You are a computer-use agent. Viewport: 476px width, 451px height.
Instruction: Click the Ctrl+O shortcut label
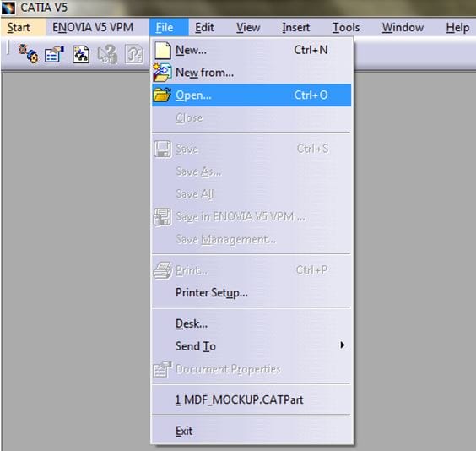pyautogui.click(x=311, y=95)
